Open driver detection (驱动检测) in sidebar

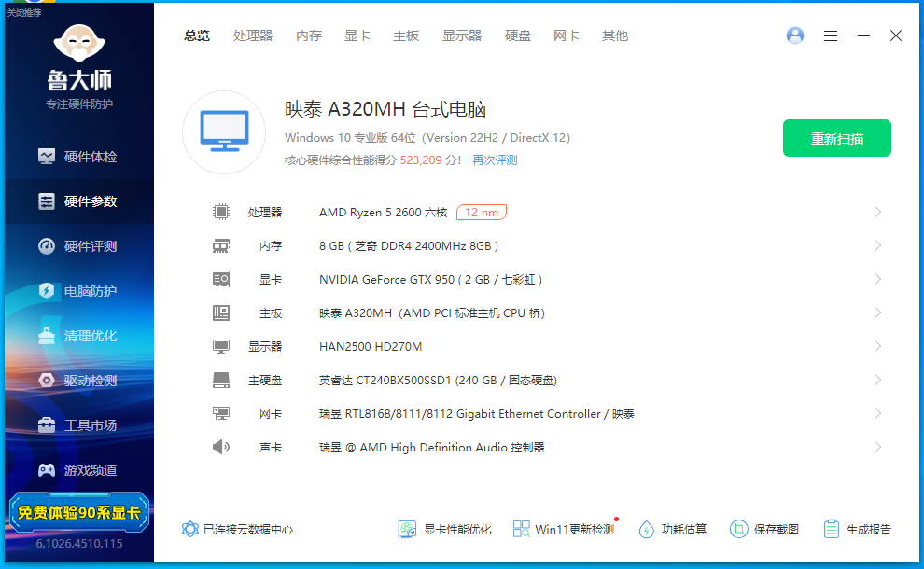point(79,381)
